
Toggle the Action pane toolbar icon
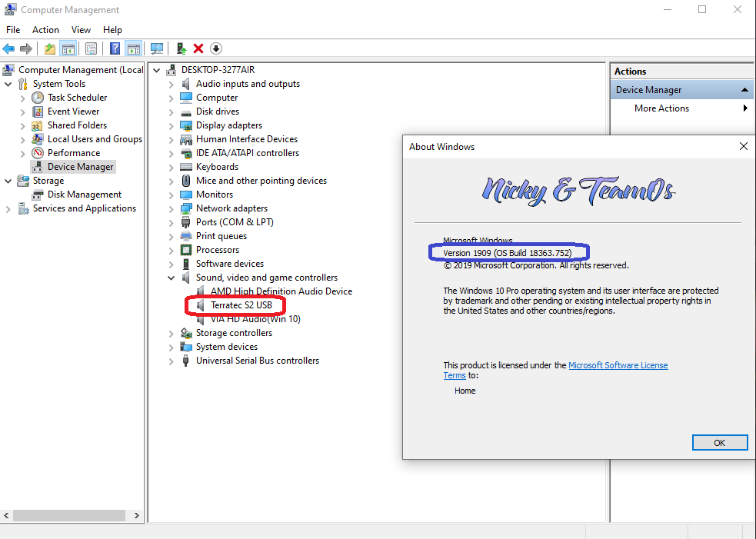tap(133, 48)
